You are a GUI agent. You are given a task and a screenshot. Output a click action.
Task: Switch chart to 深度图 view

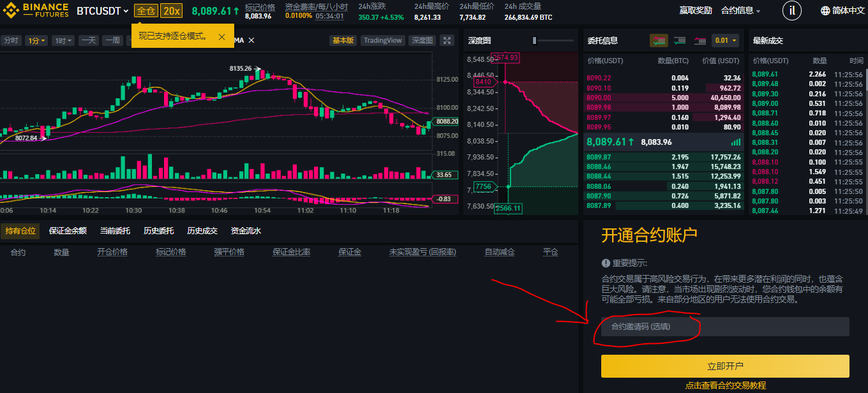(421, 40)
